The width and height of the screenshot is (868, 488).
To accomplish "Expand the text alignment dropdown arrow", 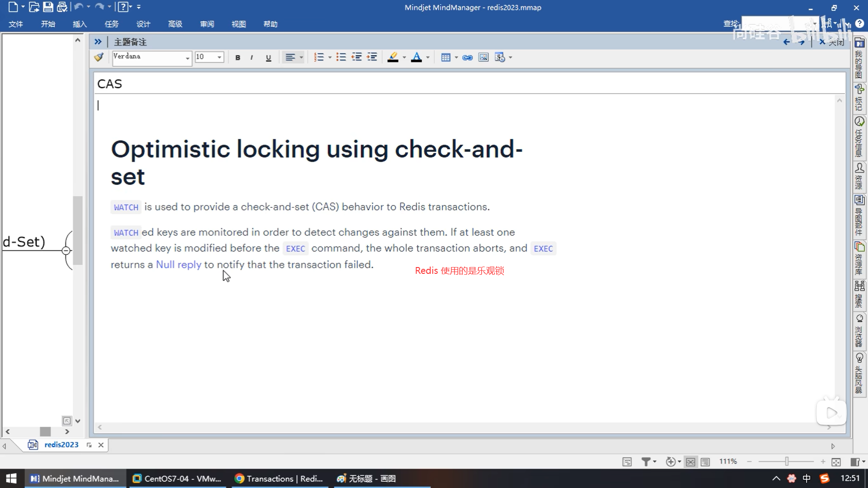I will coord(302,57).
